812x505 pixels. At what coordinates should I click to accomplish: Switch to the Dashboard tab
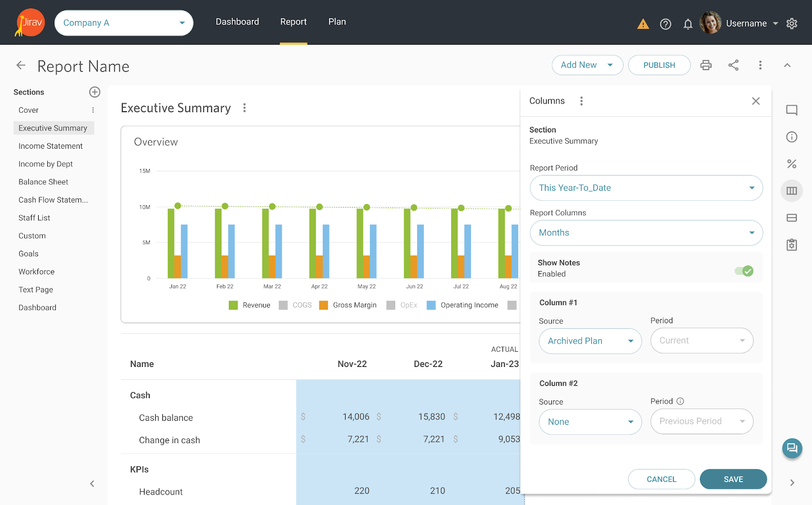click(x=237, y=22)
